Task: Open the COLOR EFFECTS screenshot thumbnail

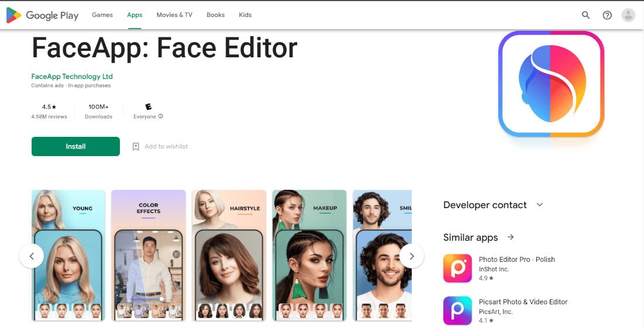Action: (148, 256)
